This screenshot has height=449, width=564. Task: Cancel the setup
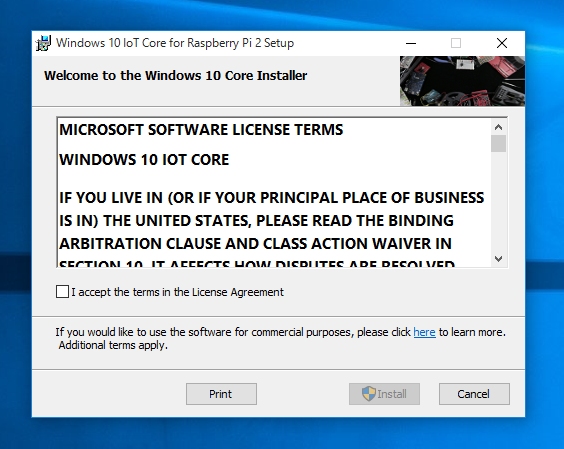[x=474, y=394]
